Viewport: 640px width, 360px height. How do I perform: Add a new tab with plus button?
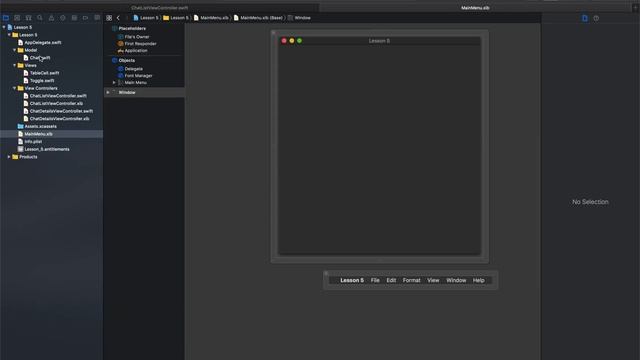click(x=636, y=7)
